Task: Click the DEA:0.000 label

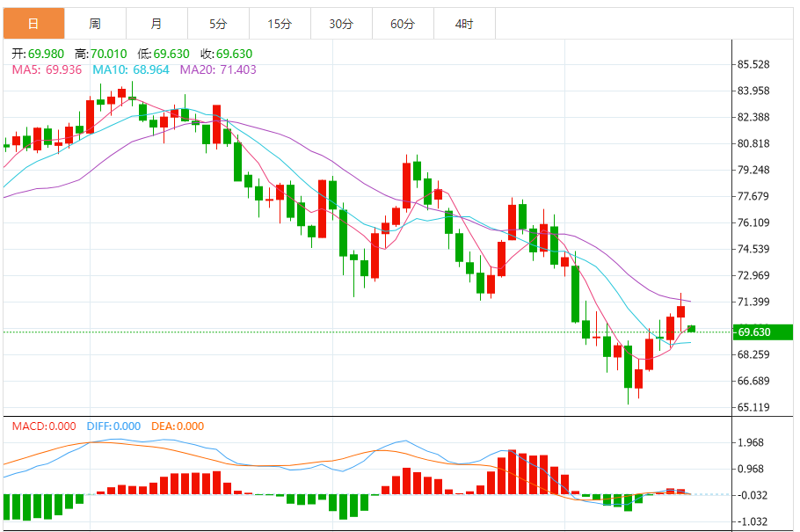Action: [178, 426]
